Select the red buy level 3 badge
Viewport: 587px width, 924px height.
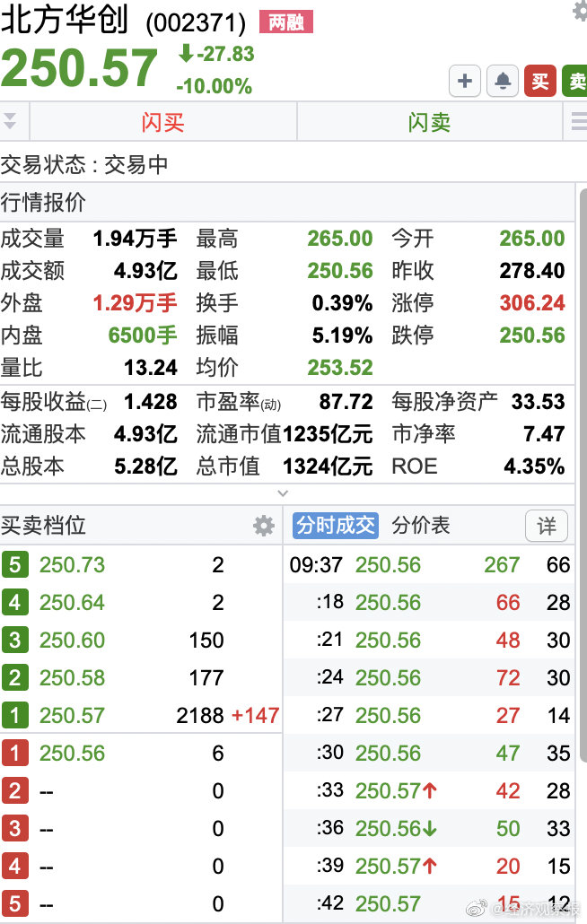[x=14, y=829]
